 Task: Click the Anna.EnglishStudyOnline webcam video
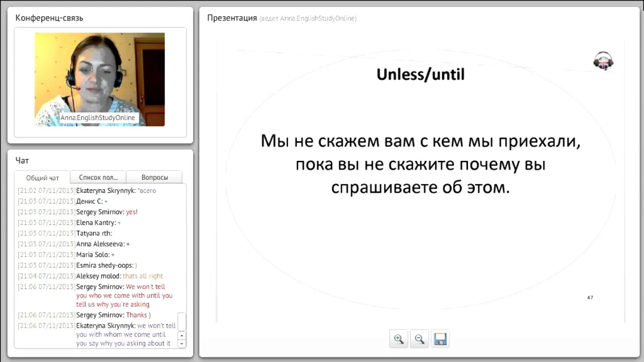click(100, 79)
